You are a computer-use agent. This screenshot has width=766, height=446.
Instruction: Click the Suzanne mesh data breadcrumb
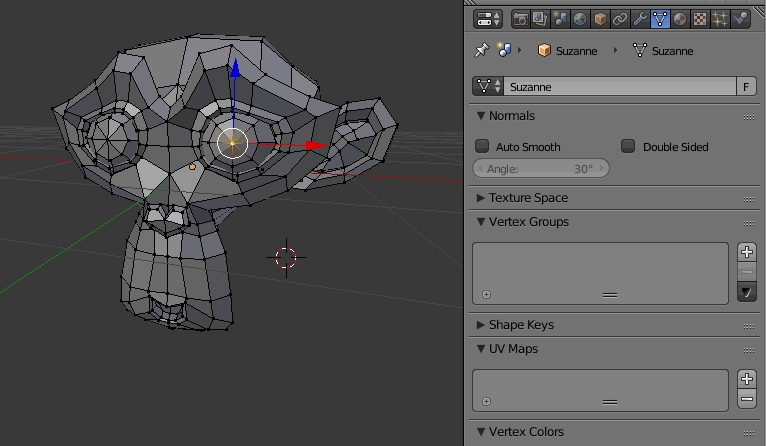(663, 50)
